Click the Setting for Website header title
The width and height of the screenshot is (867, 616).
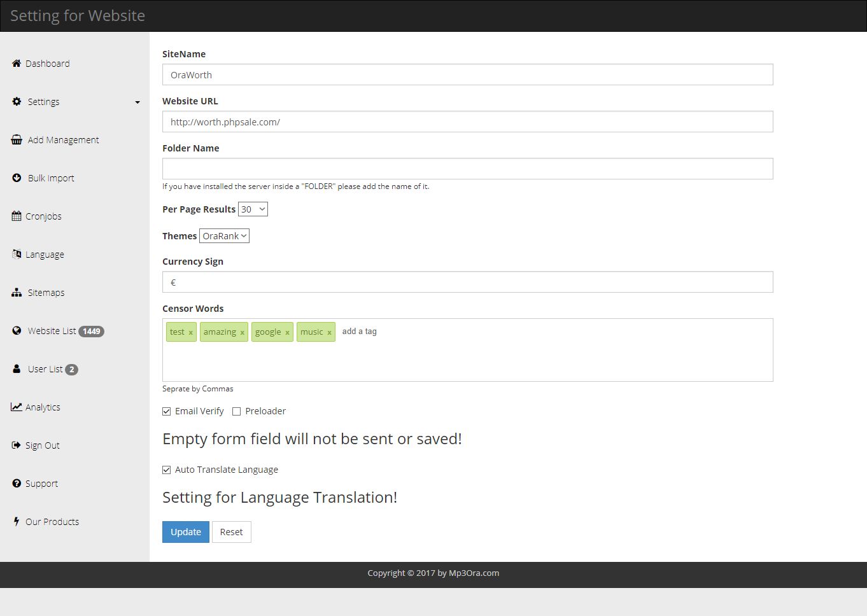point(78,16)
